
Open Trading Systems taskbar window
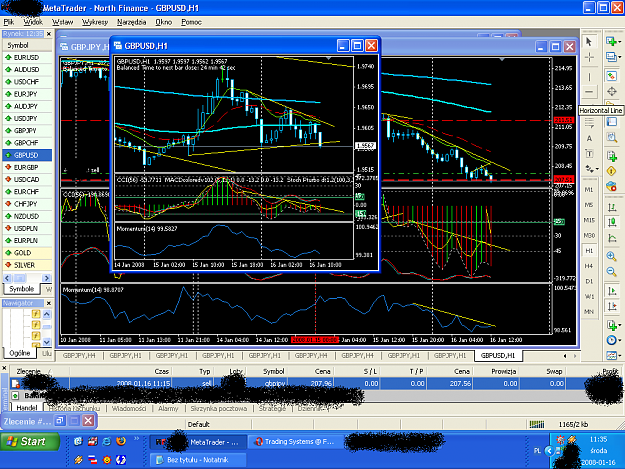[x=295, y=442]
